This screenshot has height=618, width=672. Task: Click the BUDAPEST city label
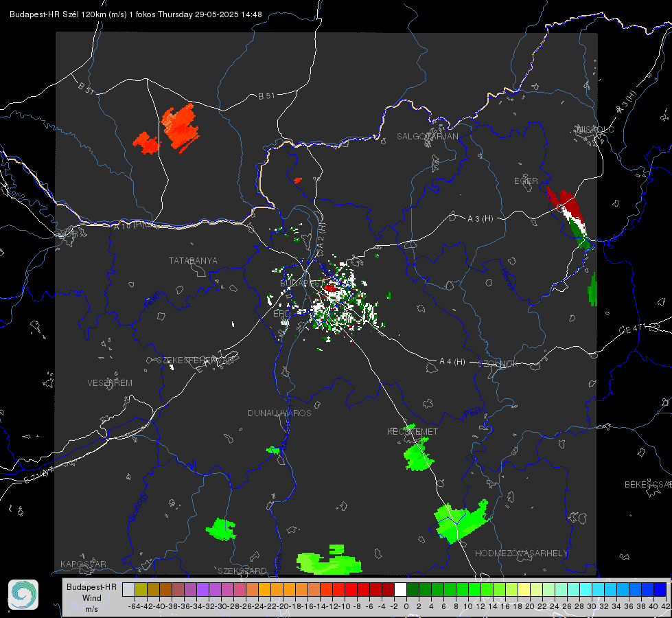click(x=302, y=283)
